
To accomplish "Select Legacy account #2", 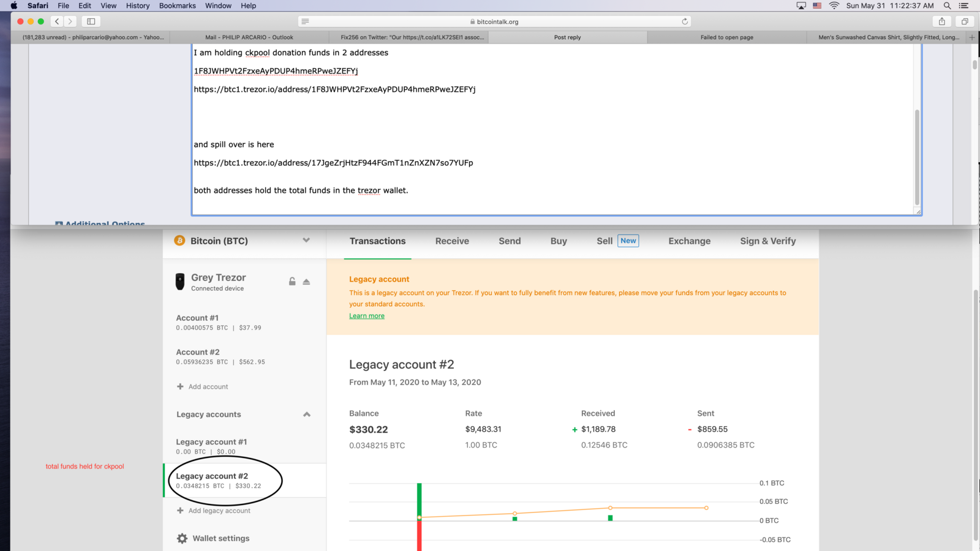I will click(244, 481).
